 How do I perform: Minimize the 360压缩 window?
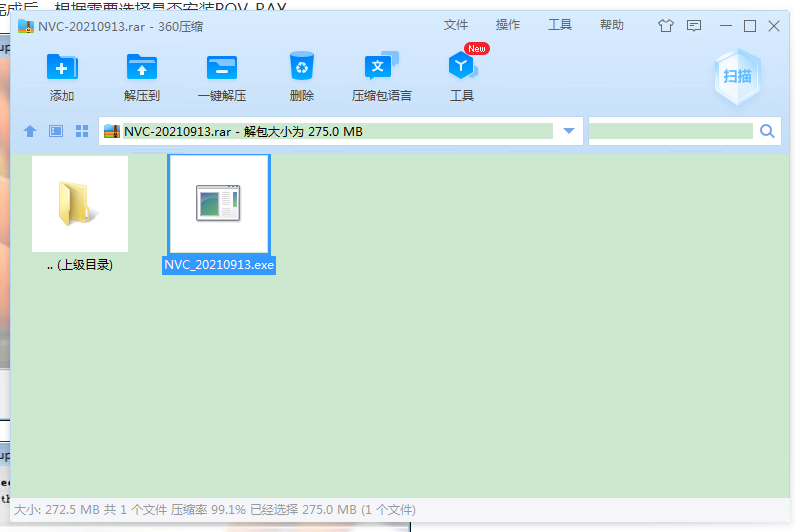pyautogui.click(x=726, y=26)
